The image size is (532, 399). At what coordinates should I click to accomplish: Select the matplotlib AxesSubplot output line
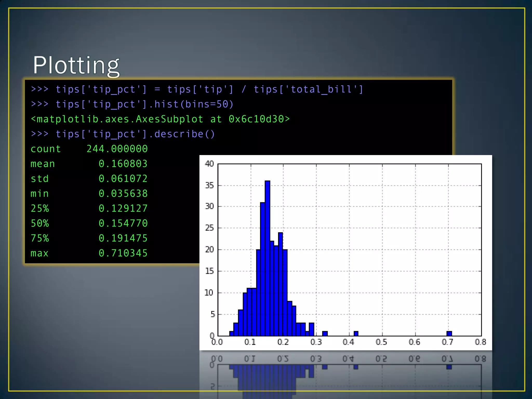pos(160,119)
